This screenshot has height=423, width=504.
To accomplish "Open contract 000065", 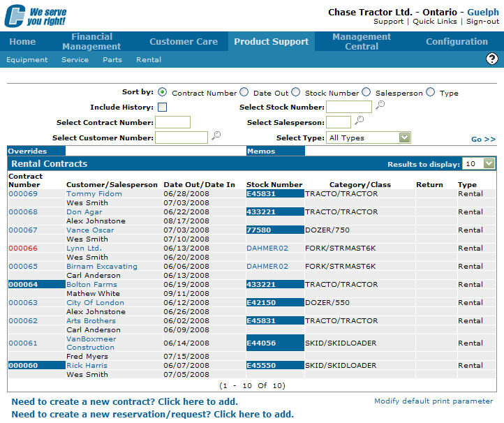I will [23, 267].
